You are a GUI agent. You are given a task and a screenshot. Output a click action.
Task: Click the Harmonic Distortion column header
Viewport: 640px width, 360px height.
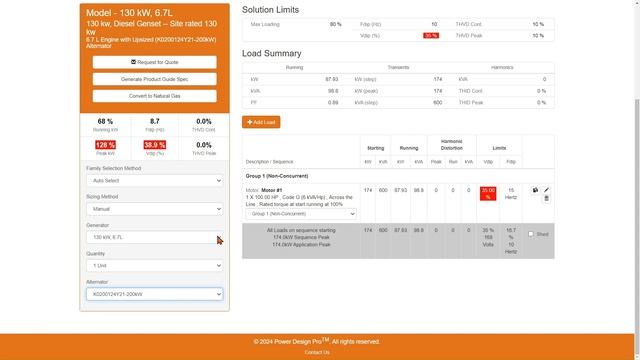(451, 145)
